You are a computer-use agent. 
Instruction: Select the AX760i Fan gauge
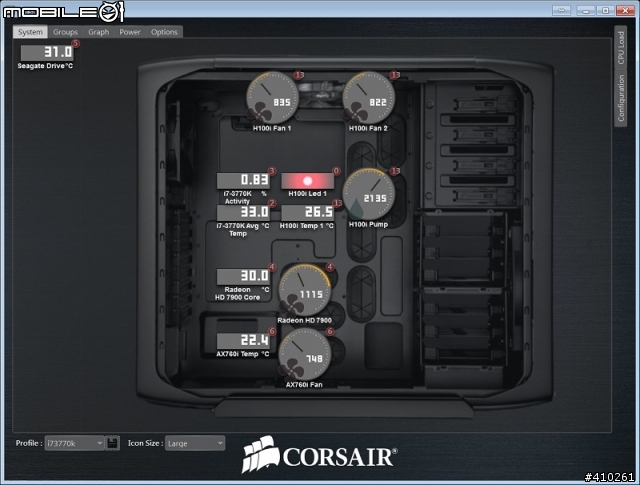coord(304,355)
